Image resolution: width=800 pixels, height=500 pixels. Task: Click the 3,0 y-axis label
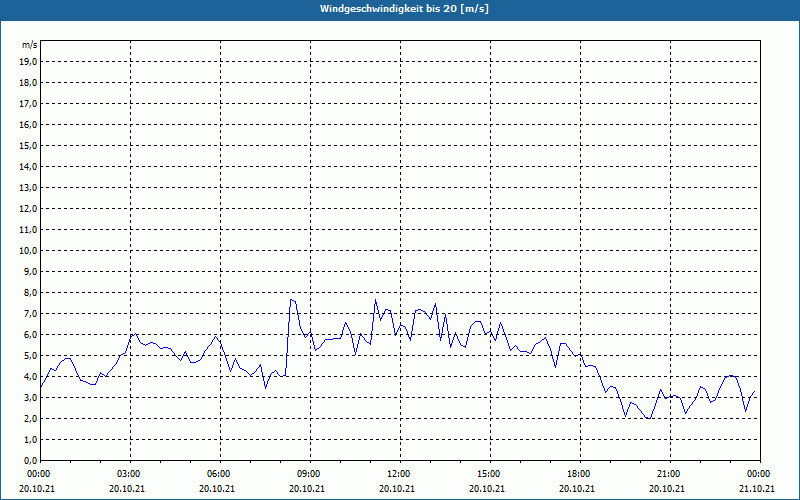click(x=30, y=397)
